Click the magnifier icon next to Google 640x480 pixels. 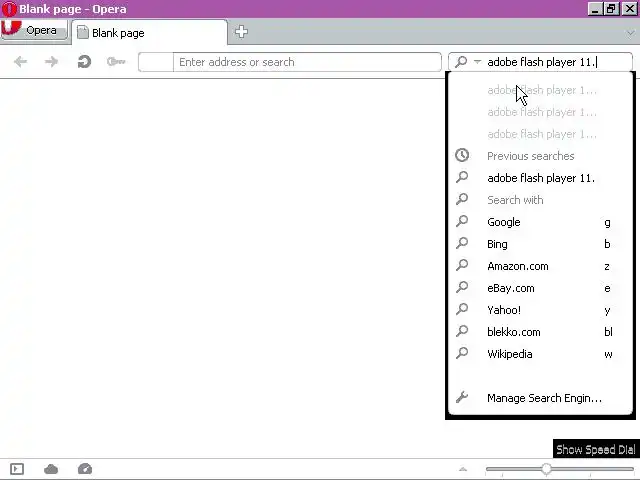coord(462,221)
